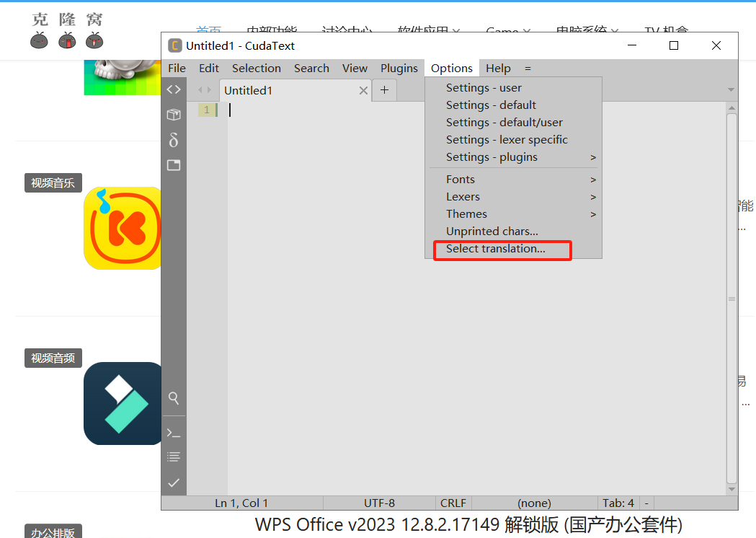
Task: Click the first ant logo icon
Action: tap(39, 40)
